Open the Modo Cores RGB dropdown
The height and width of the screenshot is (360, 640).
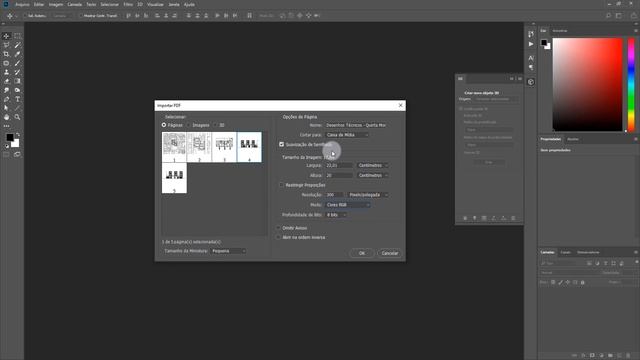pyautogui.click(x=347, y=204)
